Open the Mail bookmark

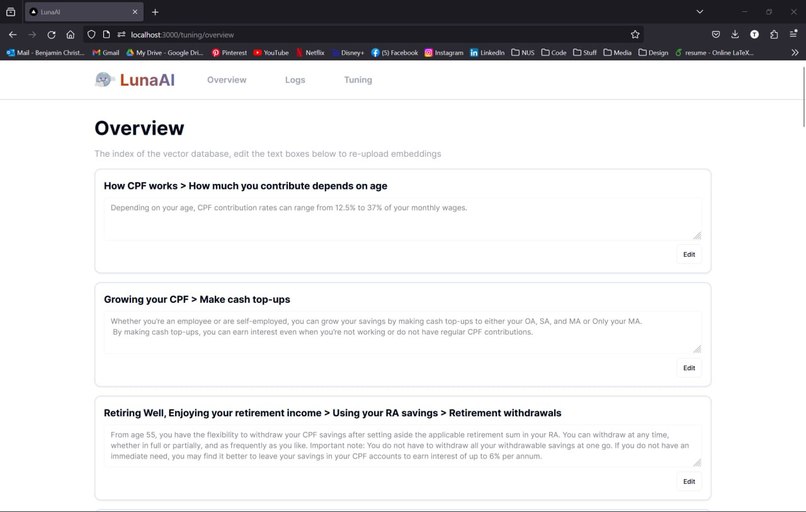[45, 52]
